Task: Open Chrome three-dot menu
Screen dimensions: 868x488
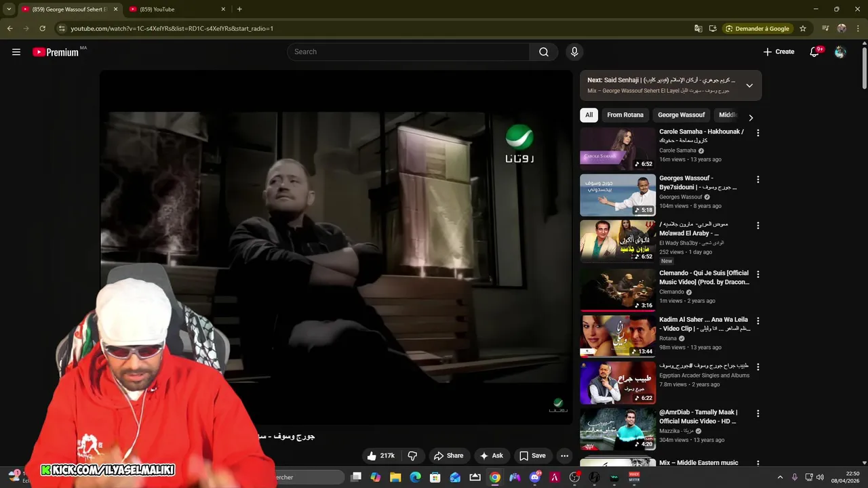Action: [859, 28]
